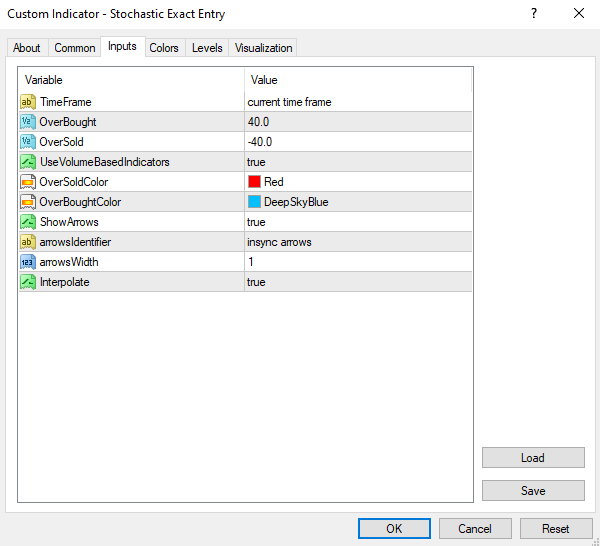The width and height of the screenshot is (600, 546).
Task: Click the string icon beside TimeFrame
Action: [28, 102]
